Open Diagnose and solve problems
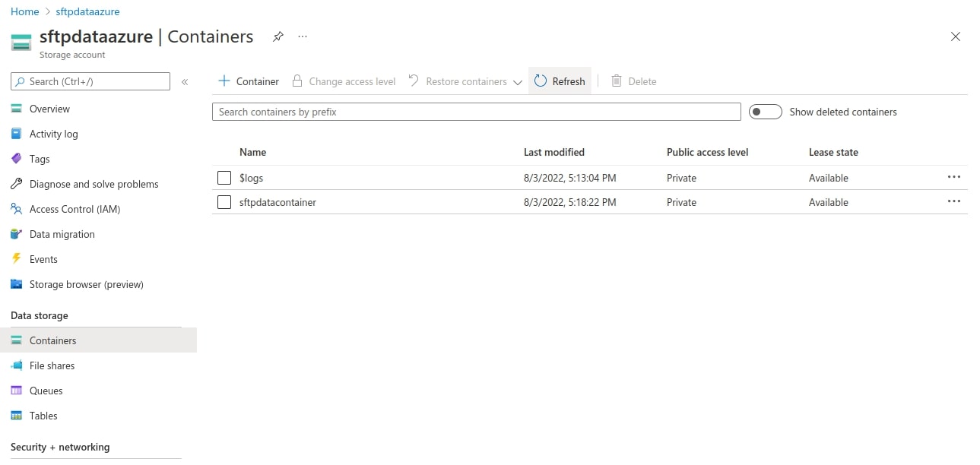Image resolution: width=980 pixels, height=465 pixels. [94, 184]
